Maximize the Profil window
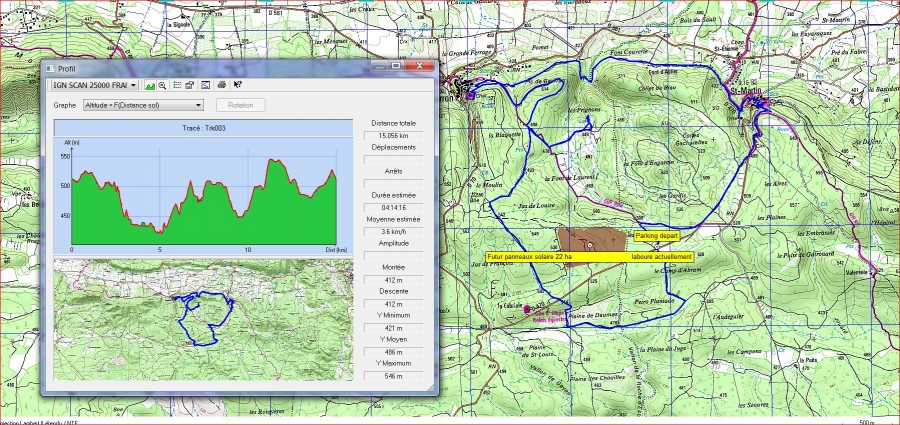 pyautogui.click(x=395, y=66)
